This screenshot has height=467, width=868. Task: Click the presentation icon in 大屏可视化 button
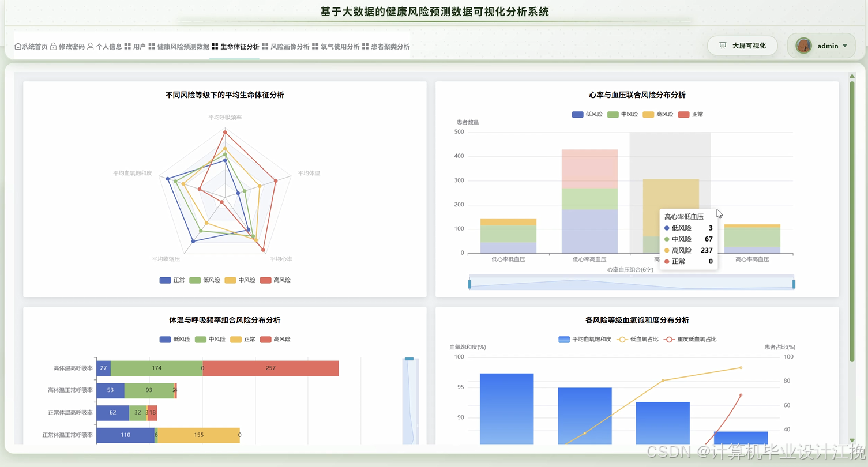pos(723,46)
